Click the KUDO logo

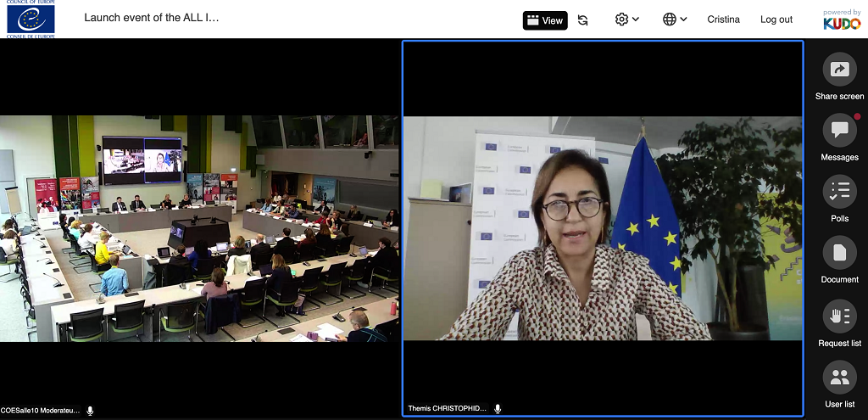click(842, 20)
